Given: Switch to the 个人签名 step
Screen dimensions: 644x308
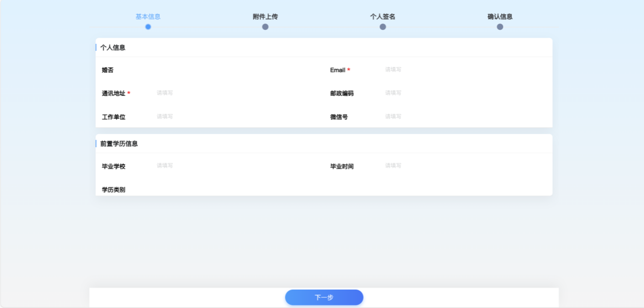Looking at the screenshot, I should point(383,16).
